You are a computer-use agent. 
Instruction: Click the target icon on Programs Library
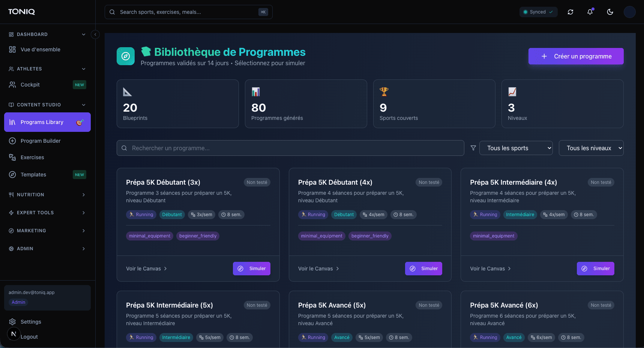pos(80,122)
